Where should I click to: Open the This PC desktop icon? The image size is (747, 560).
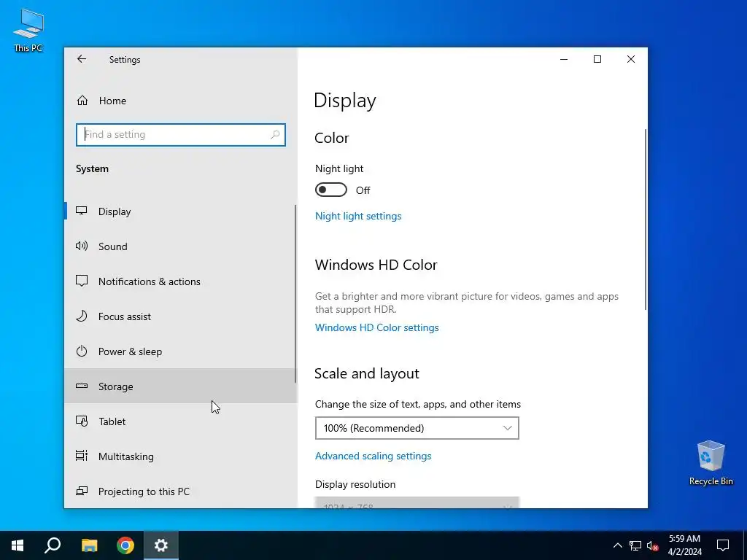pos(28,30)
